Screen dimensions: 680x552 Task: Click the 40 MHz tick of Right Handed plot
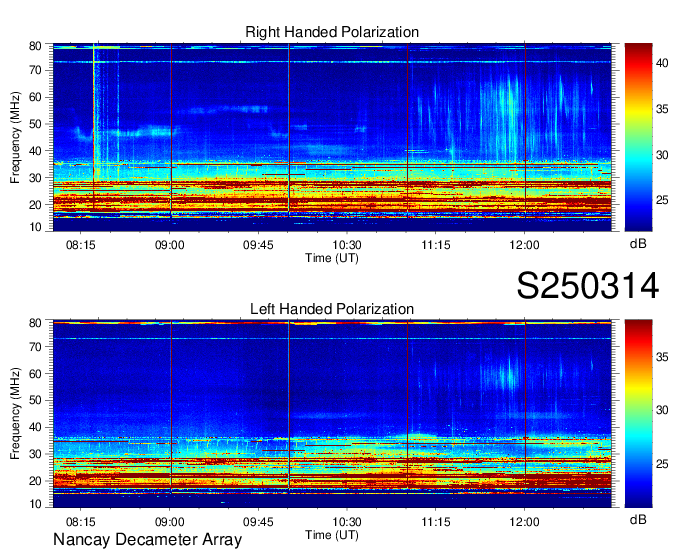pos(35,151)
